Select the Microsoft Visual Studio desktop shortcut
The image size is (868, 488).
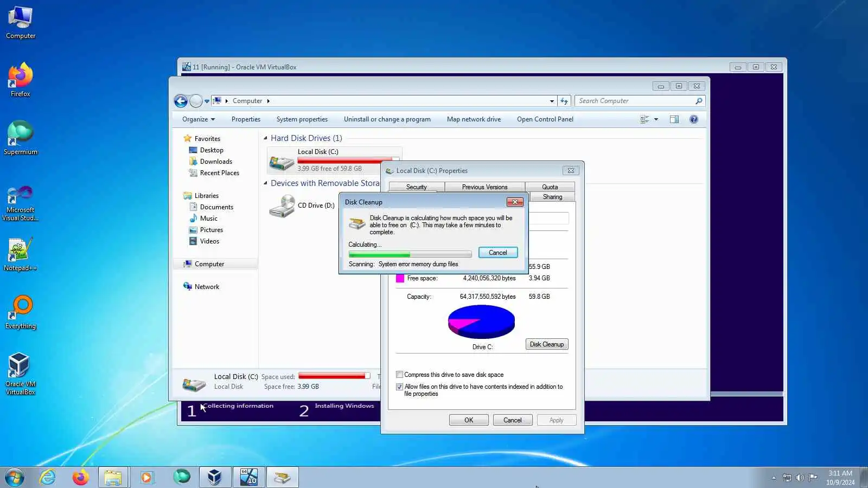click(21, 203)
